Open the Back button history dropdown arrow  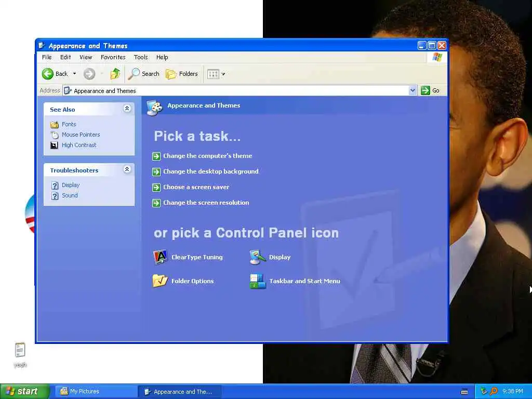pos(74,74)
